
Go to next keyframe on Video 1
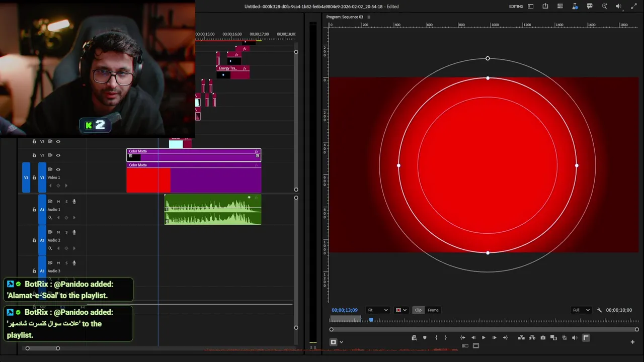66,186
